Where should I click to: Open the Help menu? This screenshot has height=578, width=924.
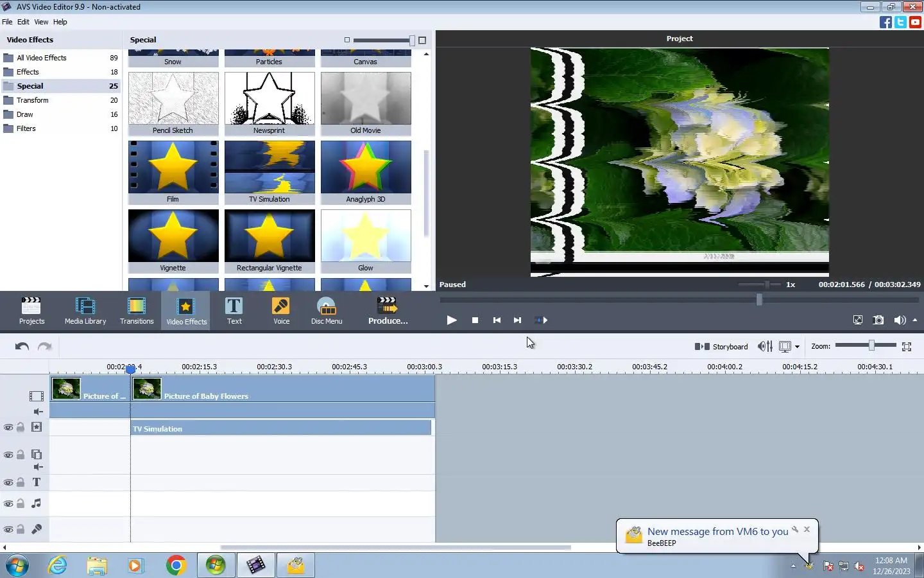pyautogui.click(x=60, y=22)
